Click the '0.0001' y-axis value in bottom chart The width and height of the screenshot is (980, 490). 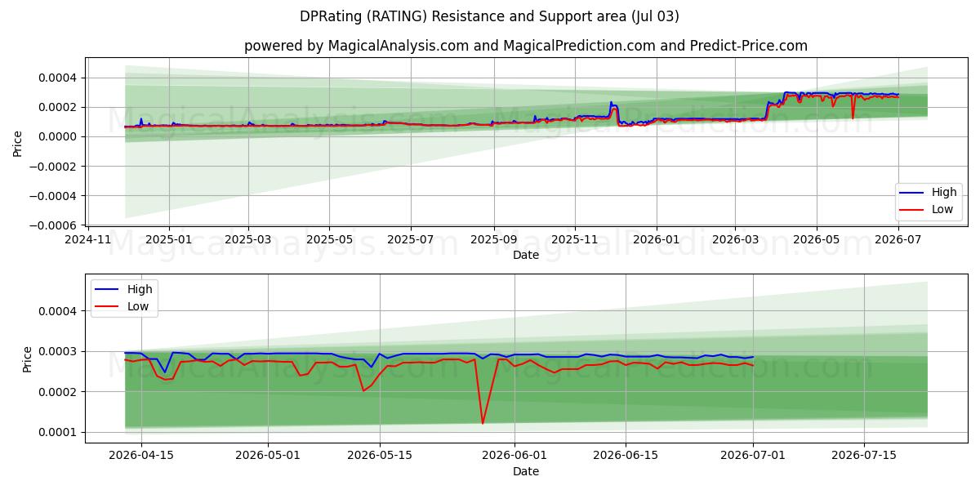point(58,432)
